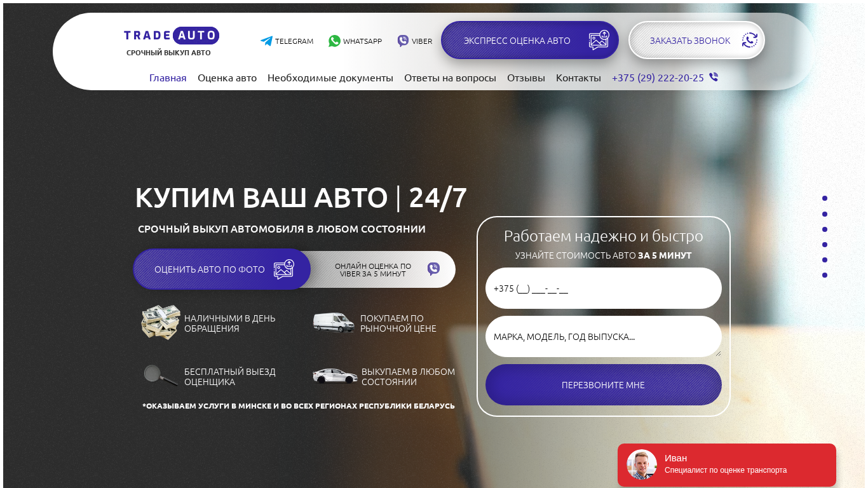Focus the +375 phone number field
The width and height of the screenshot is (868, 488).
coord(604,288)
